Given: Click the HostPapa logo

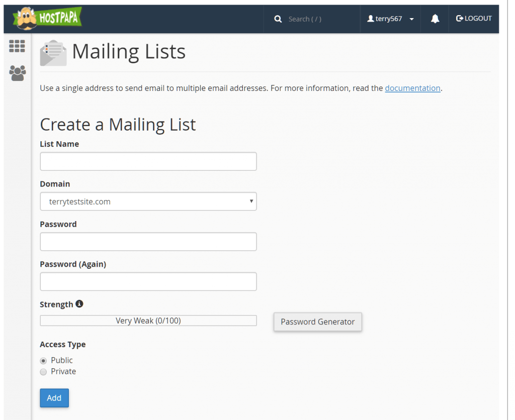Looking at the screenshot, I should [47, 19].
